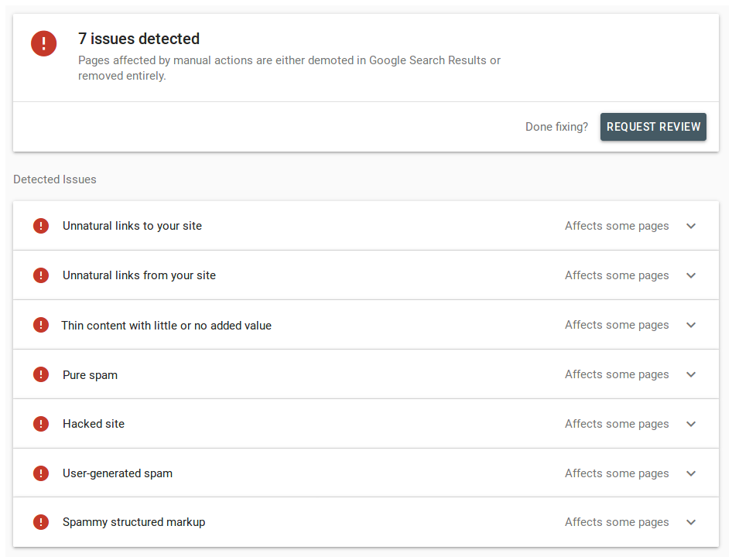The image size is (732, 560).
Task: Expand the 'Unnatural links from your site' chevron
Action: coord(691,275)
